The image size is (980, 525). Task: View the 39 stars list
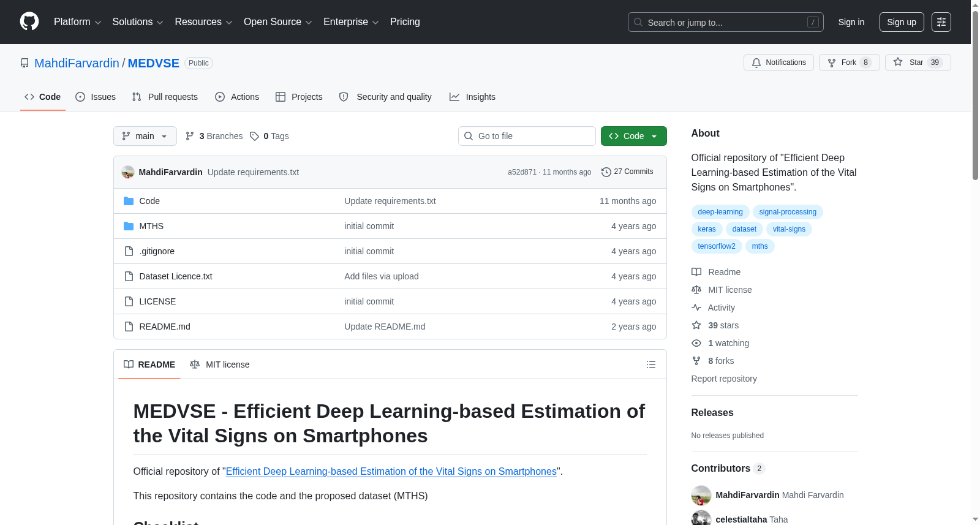[x=715, y=325]
